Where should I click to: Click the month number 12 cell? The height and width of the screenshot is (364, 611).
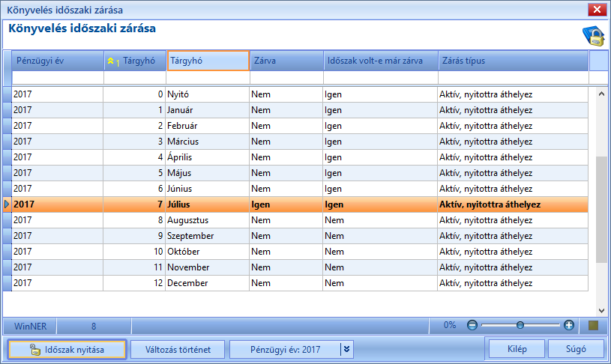(x=134, y=283)
